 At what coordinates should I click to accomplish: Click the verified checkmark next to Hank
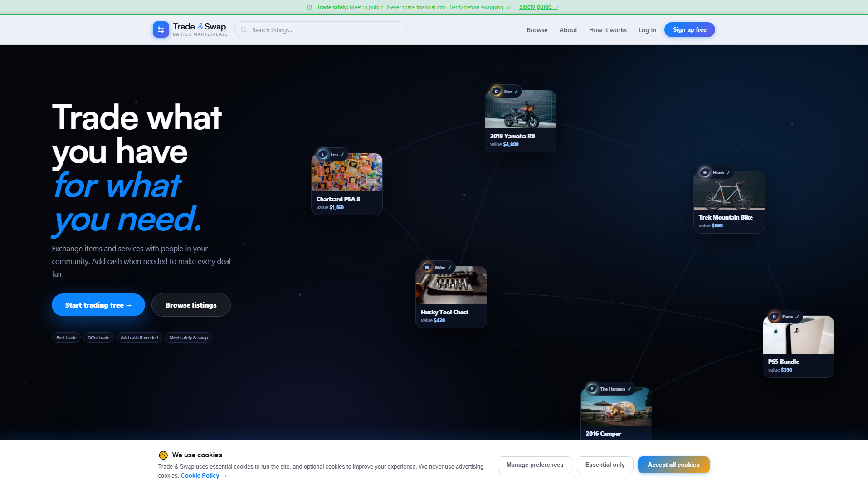(x=728, y=172)
